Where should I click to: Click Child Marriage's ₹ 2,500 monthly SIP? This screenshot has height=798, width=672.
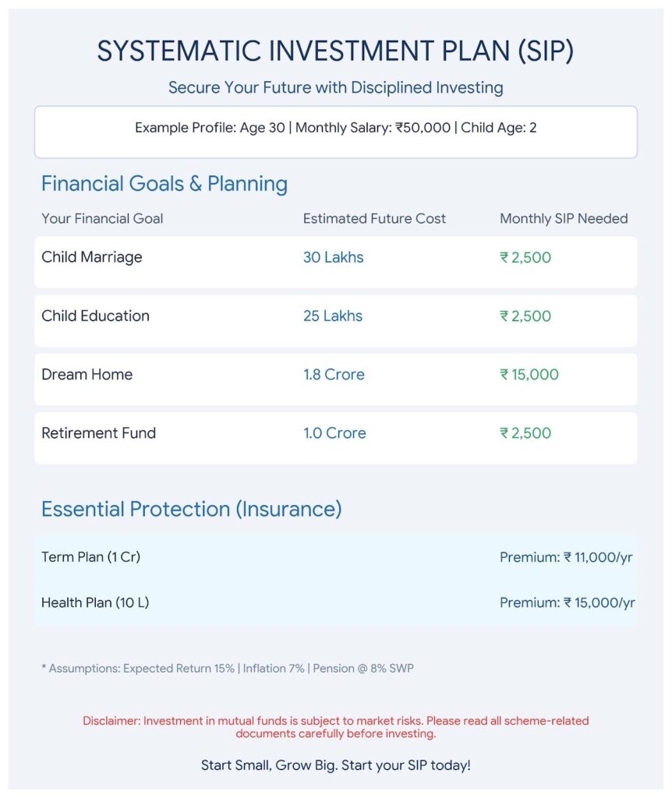pyautogui.click(x=525, y=257)
